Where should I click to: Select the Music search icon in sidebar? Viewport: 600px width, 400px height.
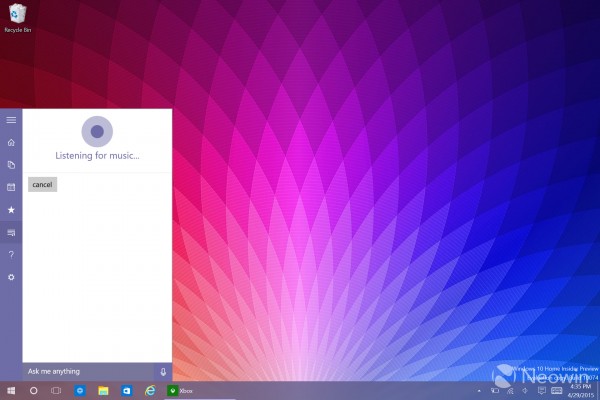click(11, 232)
